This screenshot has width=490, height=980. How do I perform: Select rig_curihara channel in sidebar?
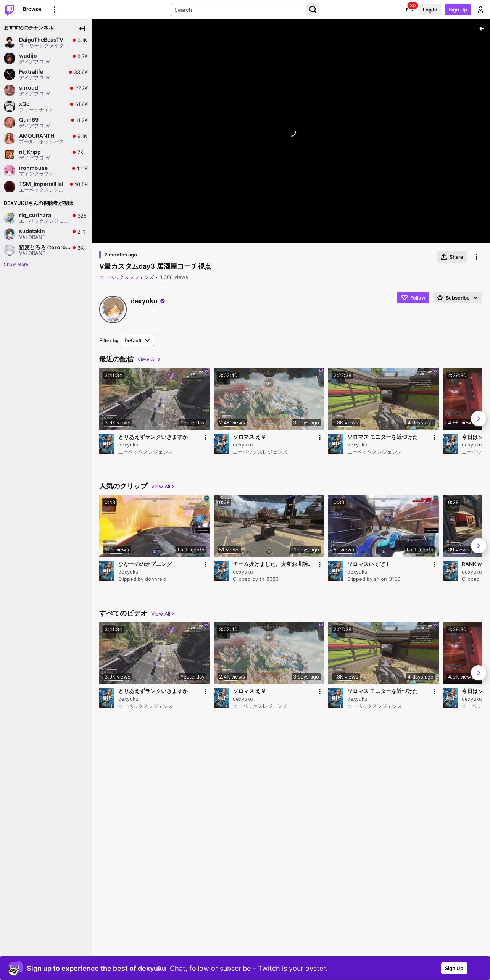[46, 218]
